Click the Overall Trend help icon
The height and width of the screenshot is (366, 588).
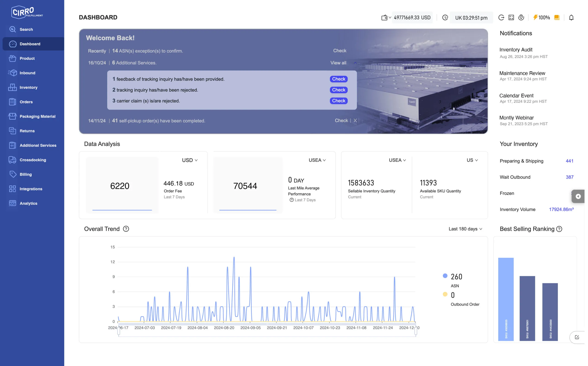[126, 229]
